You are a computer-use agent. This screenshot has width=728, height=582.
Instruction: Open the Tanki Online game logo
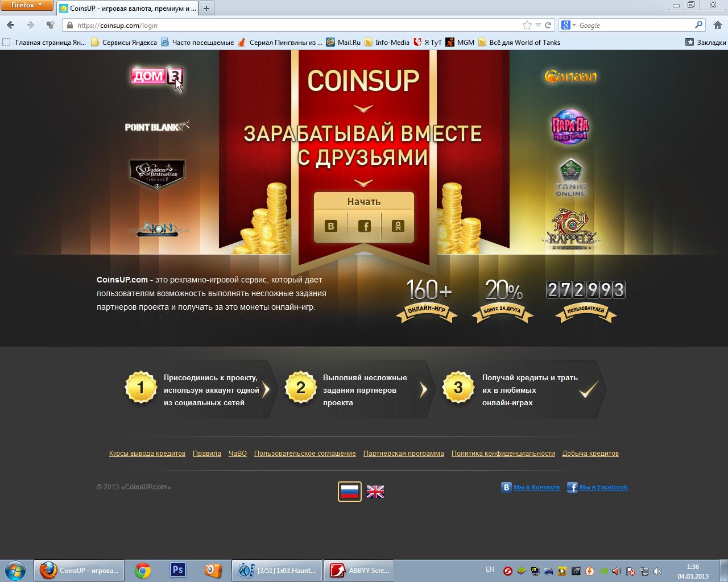coord(570,178)
